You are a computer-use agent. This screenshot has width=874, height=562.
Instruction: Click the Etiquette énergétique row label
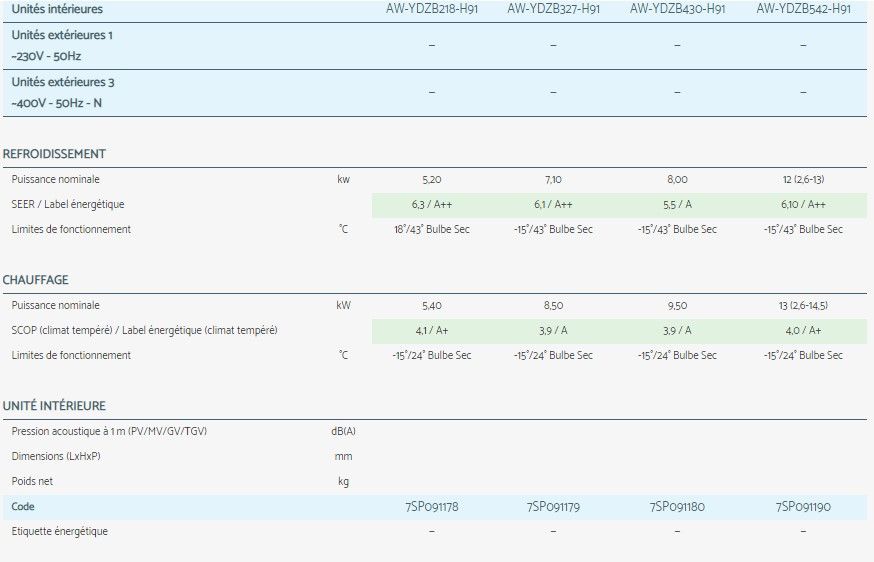coord(59,531)
